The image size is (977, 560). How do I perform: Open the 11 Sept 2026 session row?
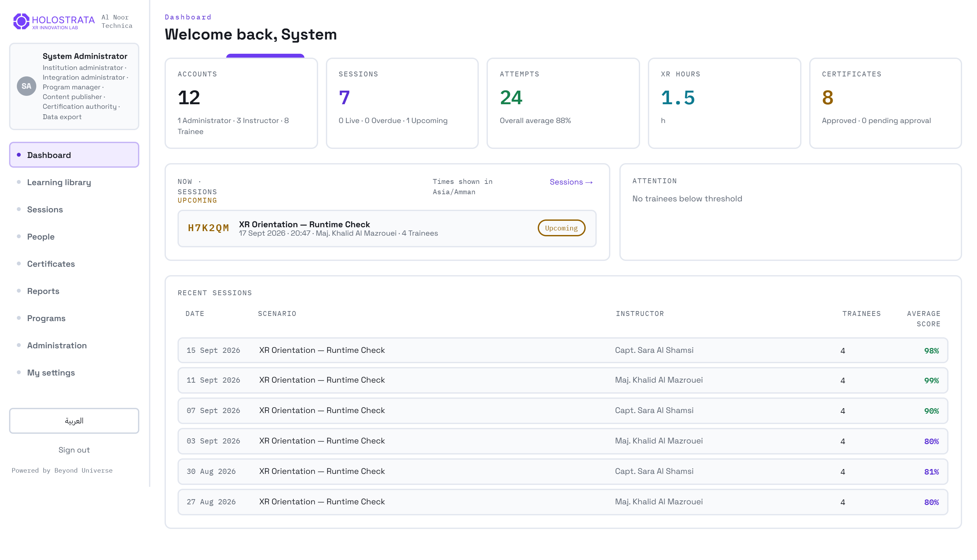[x=563, y=380]
